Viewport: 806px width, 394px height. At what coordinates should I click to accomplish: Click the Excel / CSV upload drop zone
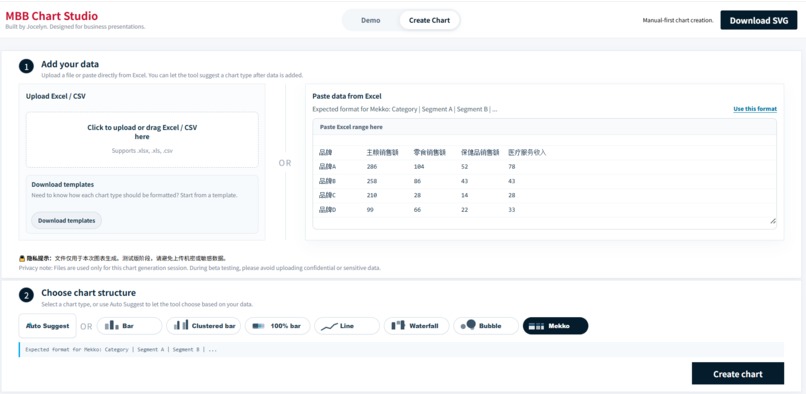click(x=142, y=139)
